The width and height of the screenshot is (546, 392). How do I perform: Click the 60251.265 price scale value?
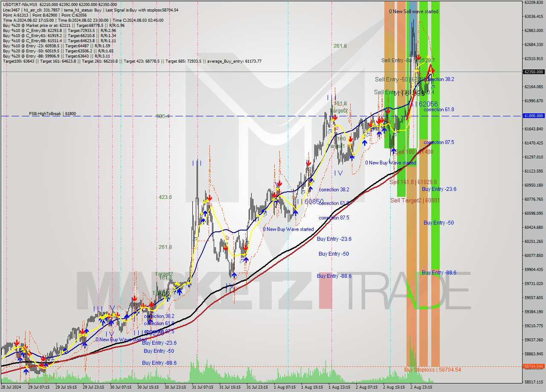click(533, 242)
